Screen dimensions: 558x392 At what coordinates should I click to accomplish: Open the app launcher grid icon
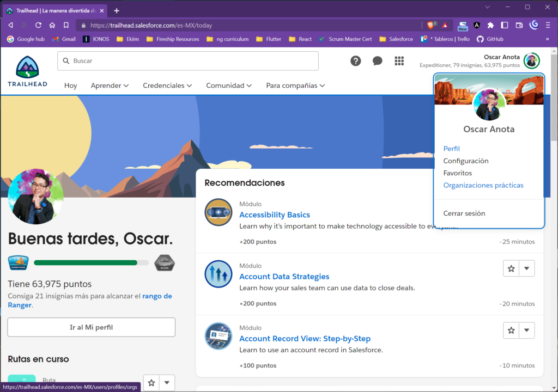399,61
